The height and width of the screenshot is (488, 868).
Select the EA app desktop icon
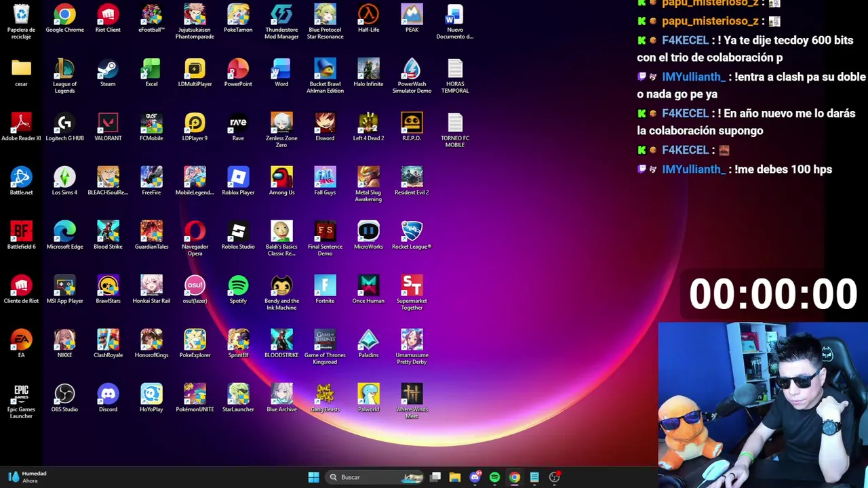point(21,344)
